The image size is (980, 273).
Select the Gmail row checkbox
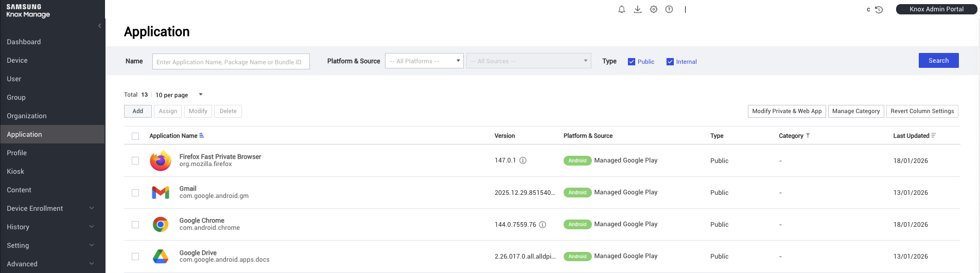[135, 193]
